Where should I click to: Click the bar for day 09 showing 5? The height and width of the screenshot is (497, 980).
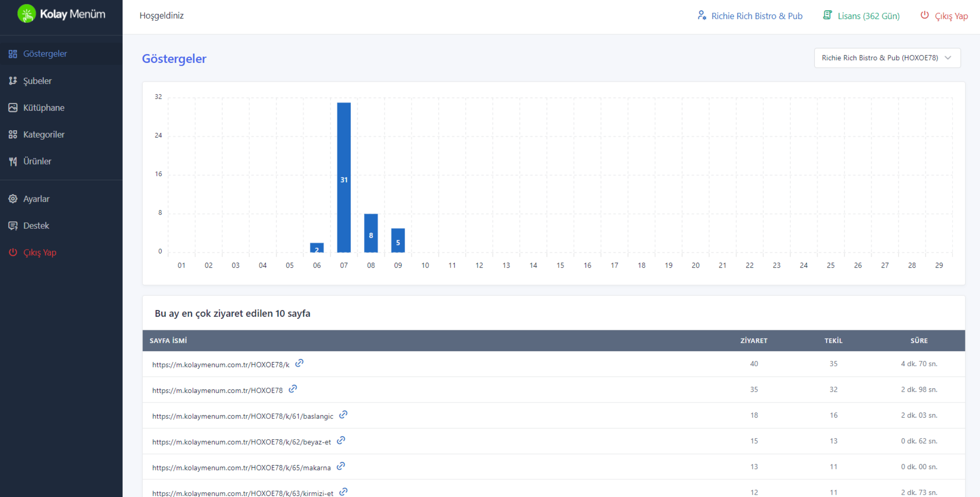coord(398,240)
